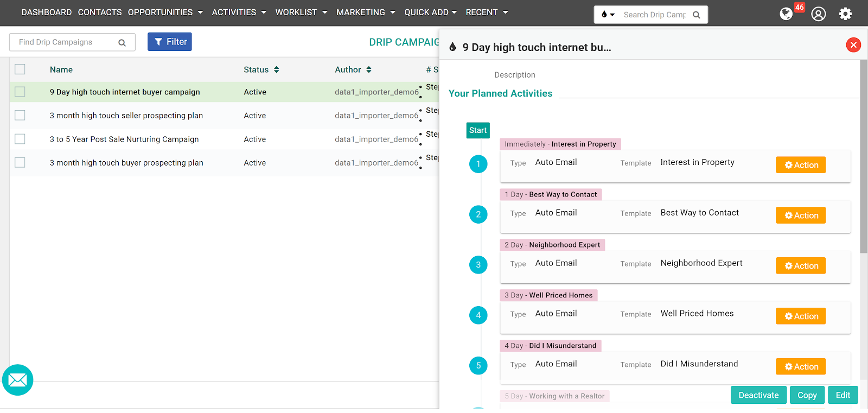868x413 pixels.
Task: Expand the Worklist menu
Action: click(302, 12)
